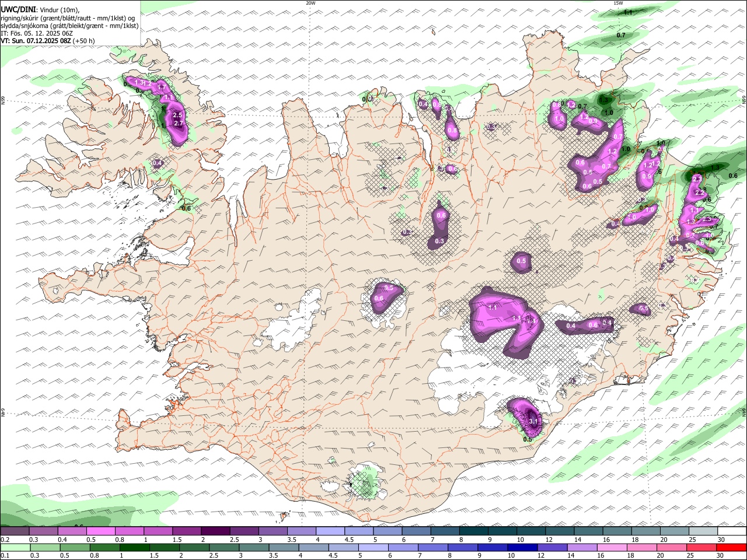747x560 pixels.
Task: Select the bottom-row deep blue swatch above 10
Action: tap(523, 547)
